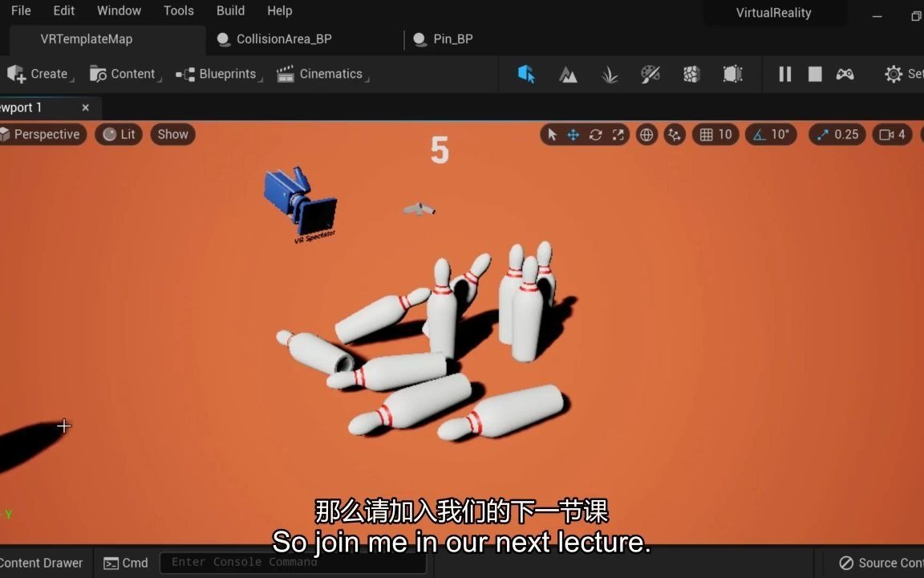Expand the Show flags dropdown

(x=172, y=134)
